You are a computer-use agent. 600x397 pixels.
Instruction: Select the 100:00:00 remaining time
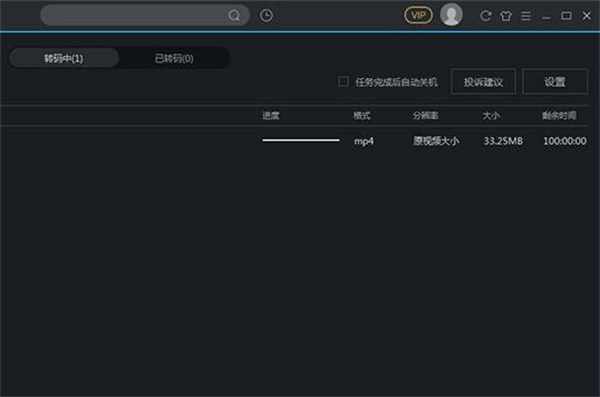coord(565,141)
